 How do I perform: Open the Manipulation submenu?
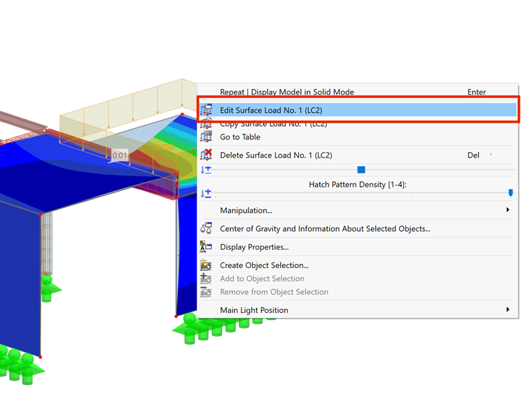[x=356, y=211]
